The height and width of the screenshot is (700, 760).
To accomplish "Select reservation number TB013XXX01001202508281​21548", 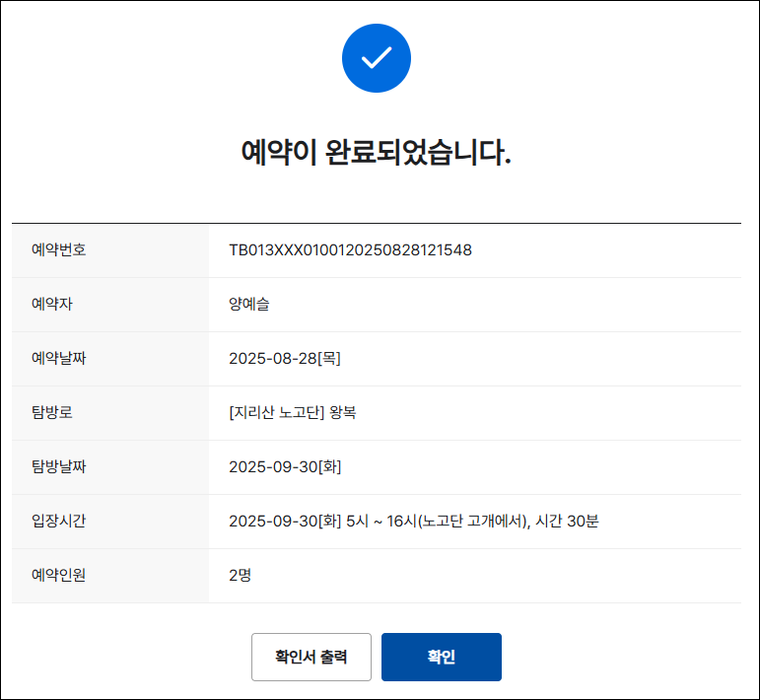I will coord(350,250).
